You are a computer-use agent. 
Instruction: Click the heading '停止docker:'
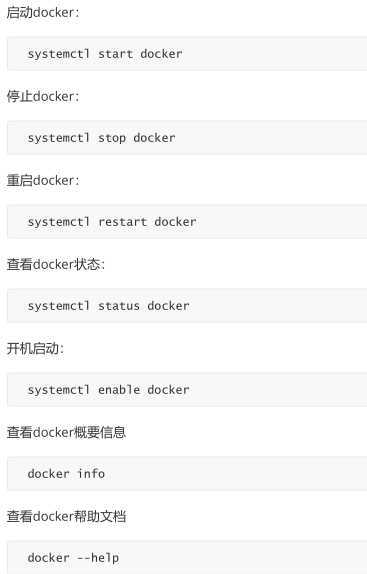[x=43, y=97]
